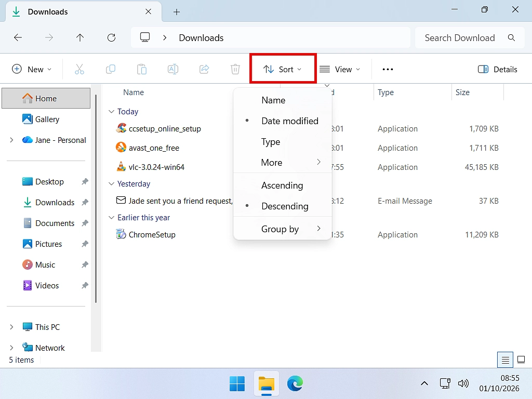Click File Explorer icon on taskbar
Screen dimensions: 532x399
267,384
